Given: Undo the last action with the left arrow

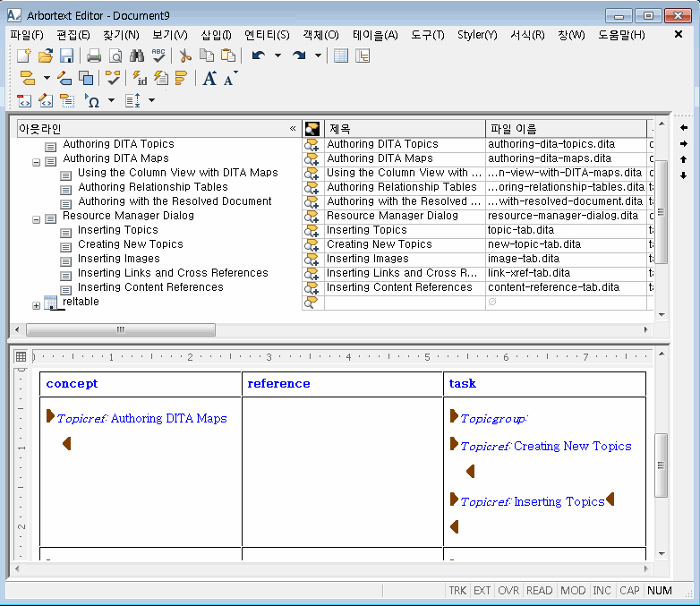Looking at the screenshot, I should tap(259, 55).
